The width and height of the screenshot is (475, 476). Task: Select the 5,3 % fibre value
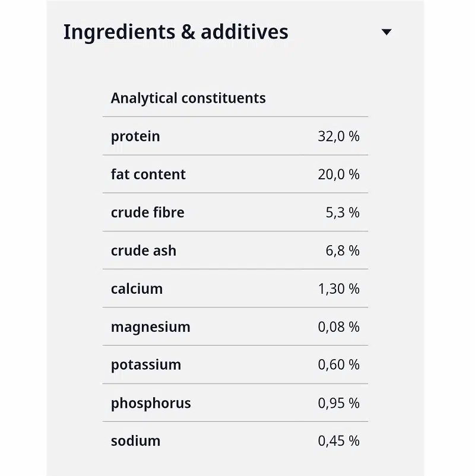[x=342, y=212]
